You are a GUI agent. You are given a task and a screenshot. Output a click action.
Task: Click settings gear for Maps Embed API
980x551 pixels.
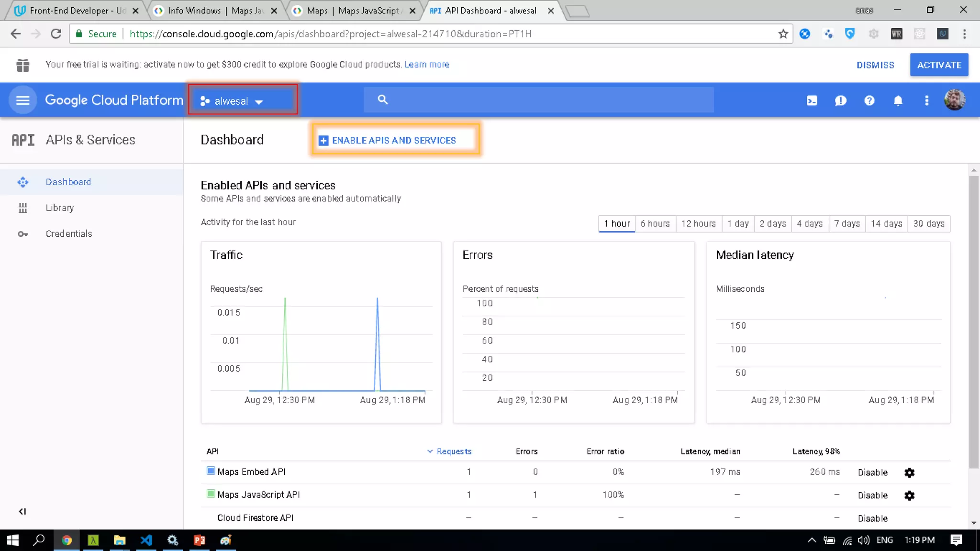909,473
